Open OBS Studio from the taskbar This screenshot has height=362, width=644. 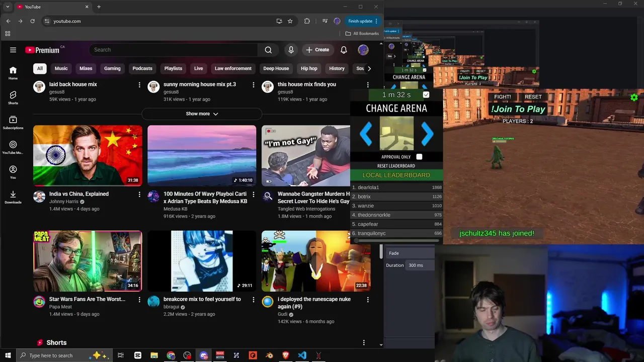[187, 355]
